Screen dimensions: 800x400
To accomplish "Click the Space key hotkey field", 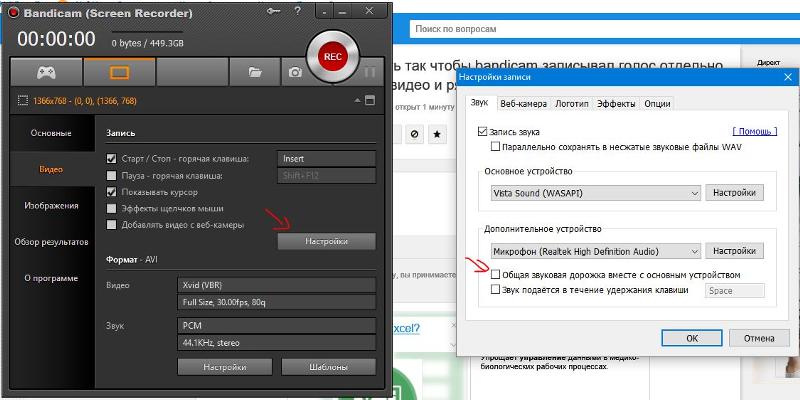I will tap(735, 291).
